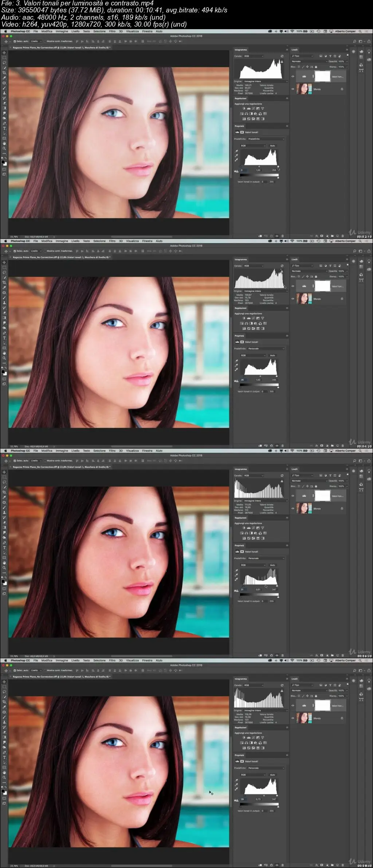Open the Normale blend mode dropdown, second frame
This screenshot has width=373, height=868.
click(x=309, y=271)
